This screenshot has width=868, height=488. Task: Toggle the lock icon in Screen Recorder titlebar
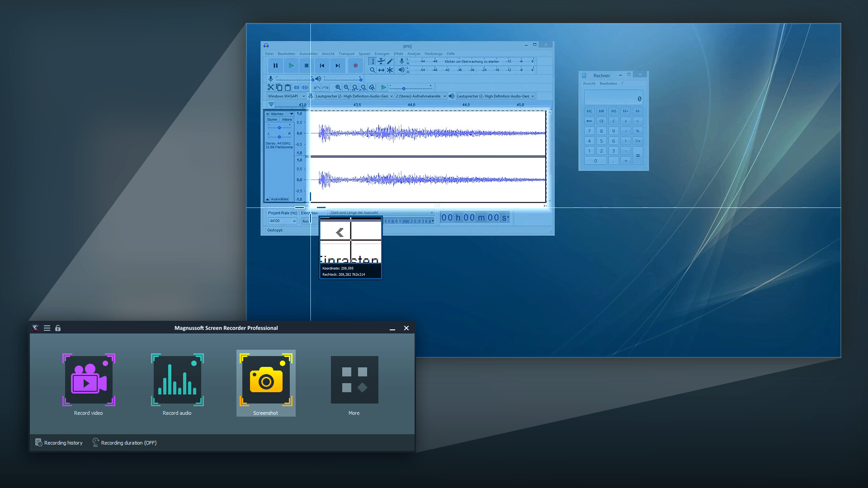click(57, 328)
